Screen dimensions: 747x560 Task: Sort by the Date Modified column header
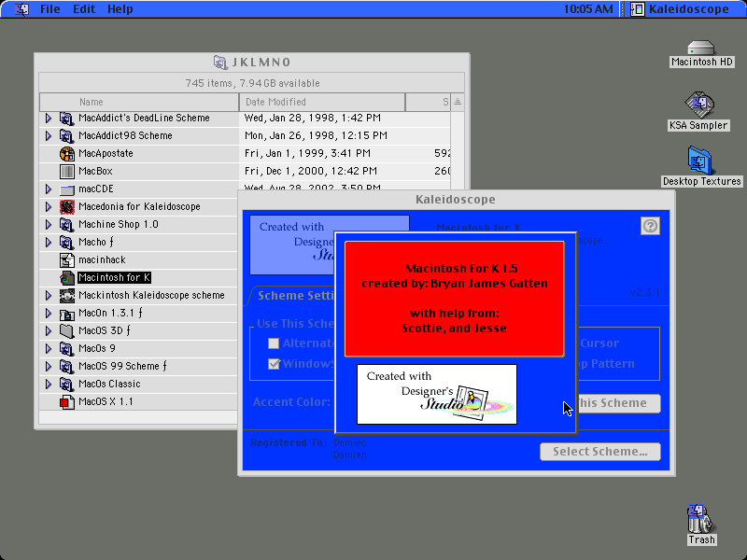pos(322,102)
